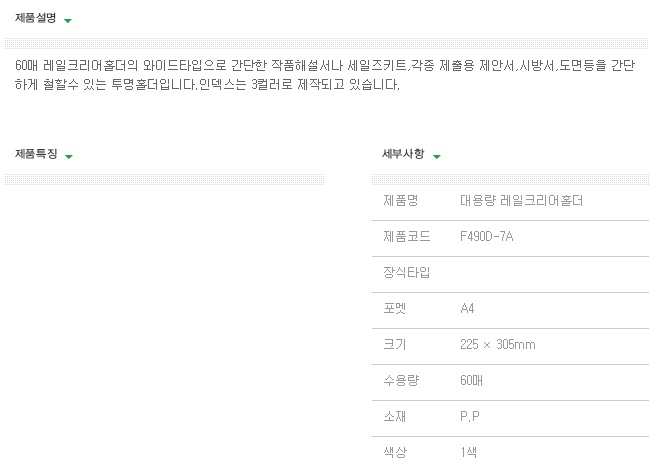
Task: Click the 제품코드 row label
Action: coord(406,236)
